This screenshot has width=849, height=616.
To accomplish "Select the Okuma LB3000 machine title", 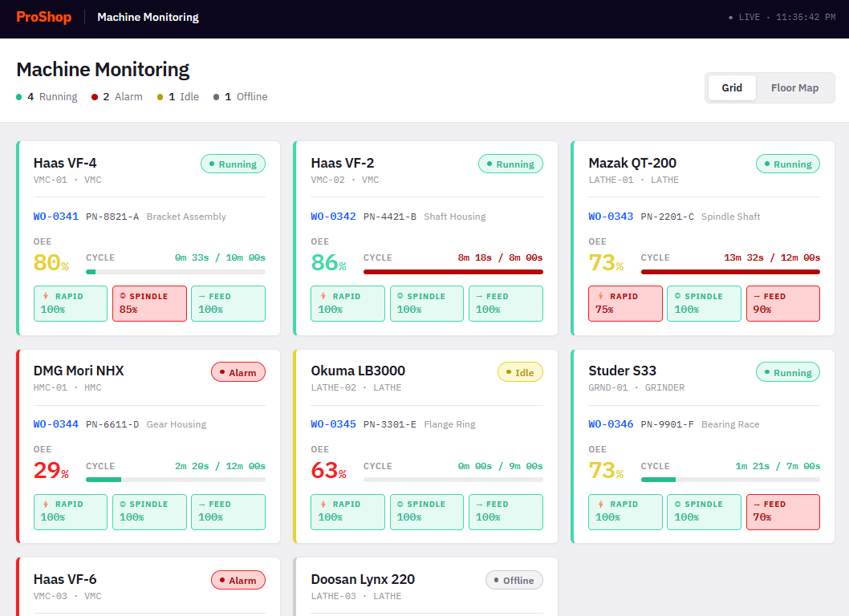I will [x=358, y=371].
